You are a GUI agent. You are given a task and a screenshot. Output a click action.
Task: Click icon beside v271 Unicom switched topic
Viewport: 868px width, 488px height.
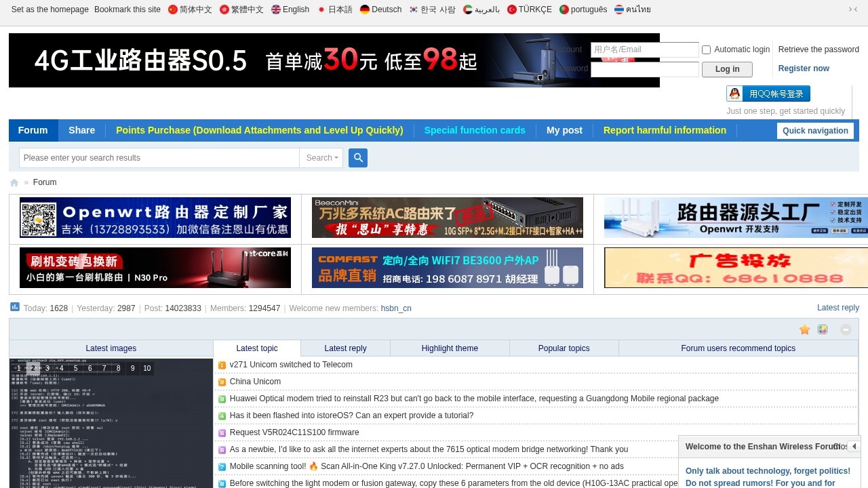pyautogui.click(x=222, y=365)
